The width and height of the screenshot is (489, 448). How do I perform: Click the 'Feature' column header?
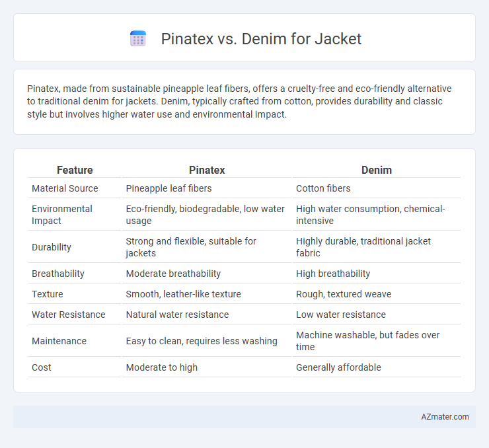point(75,170)
